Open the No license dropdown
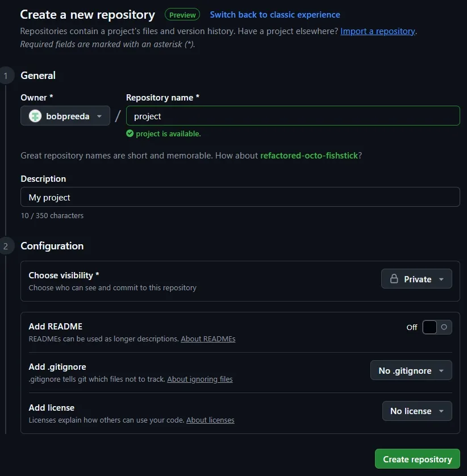 [417, 411]
